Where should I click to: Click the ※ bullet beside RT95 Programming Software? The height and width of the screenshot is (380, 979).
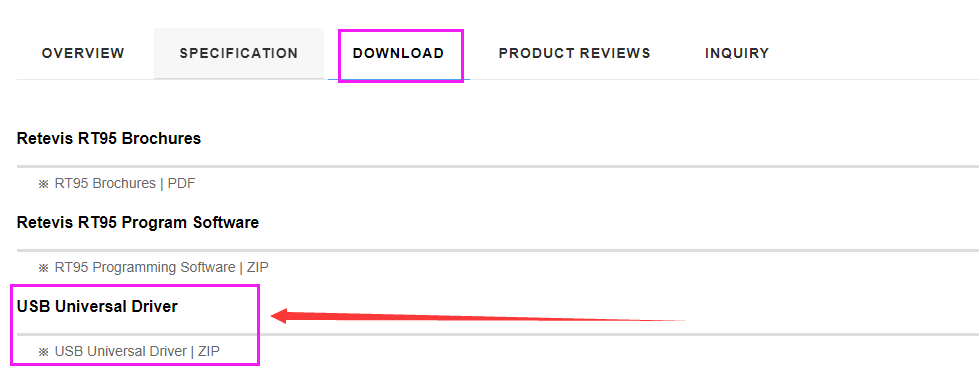click(x=44, y=268)
